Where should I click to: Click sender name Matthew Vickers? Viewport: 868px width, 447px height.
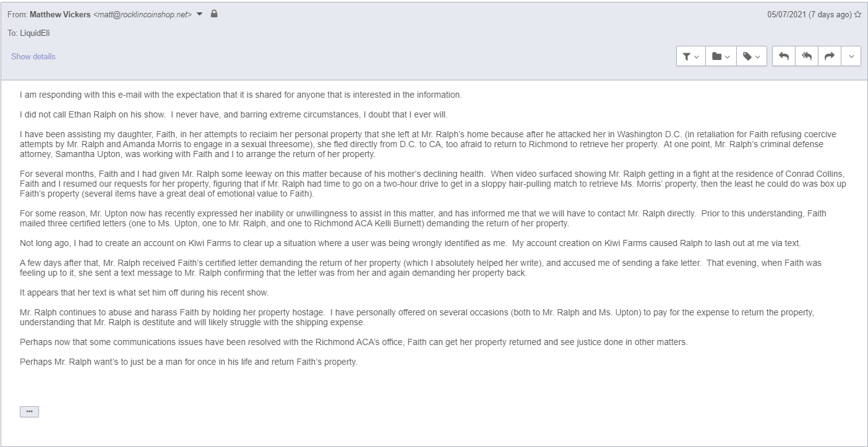pyautogui.click(x=60, y=15)
